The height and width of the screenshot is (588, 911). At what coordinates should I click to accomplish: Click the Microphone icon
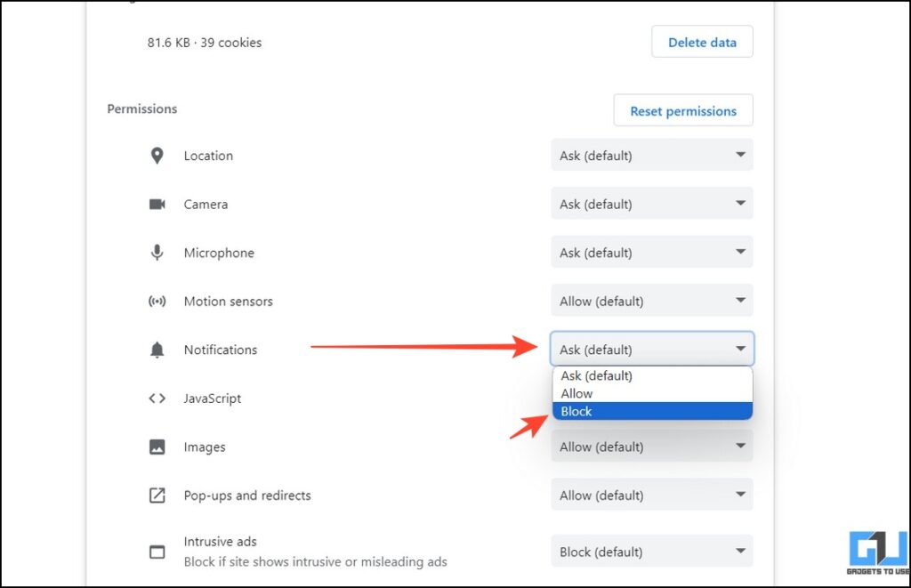157,252
